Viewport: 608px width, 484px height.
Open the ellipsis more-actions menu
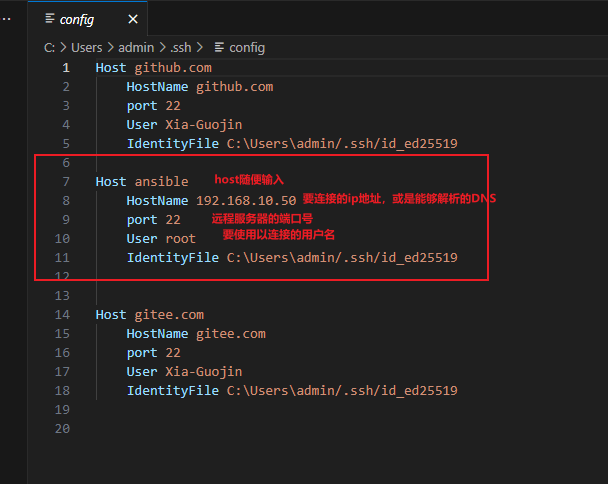point(6,19)
